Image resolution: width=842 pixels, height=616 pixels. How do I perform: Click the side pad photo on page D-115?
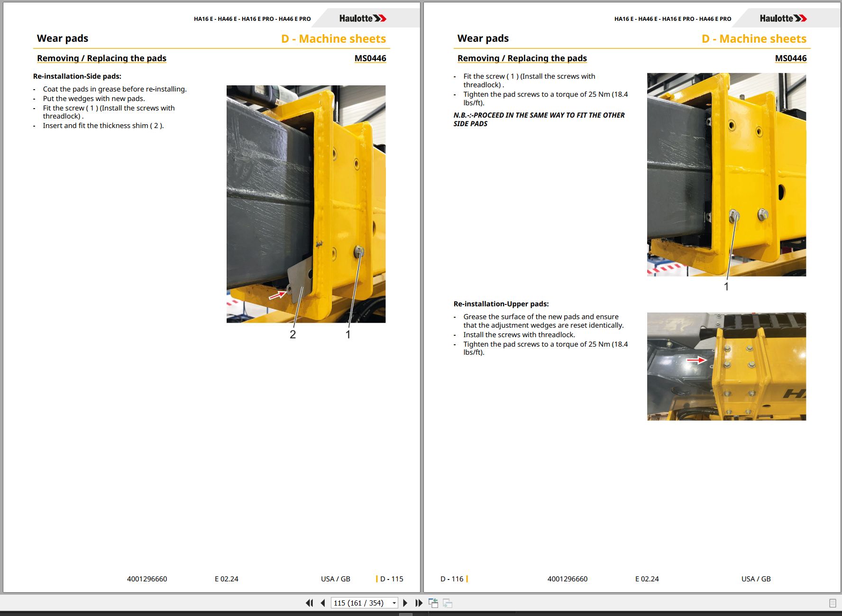pyautogui.click(x=306, y=204)
